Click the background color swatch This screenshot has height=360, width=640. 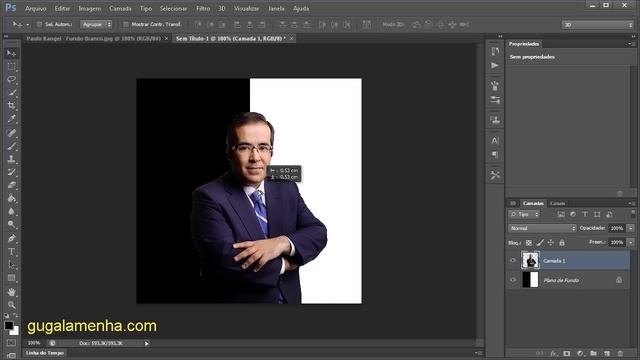(x=16, y=331)
